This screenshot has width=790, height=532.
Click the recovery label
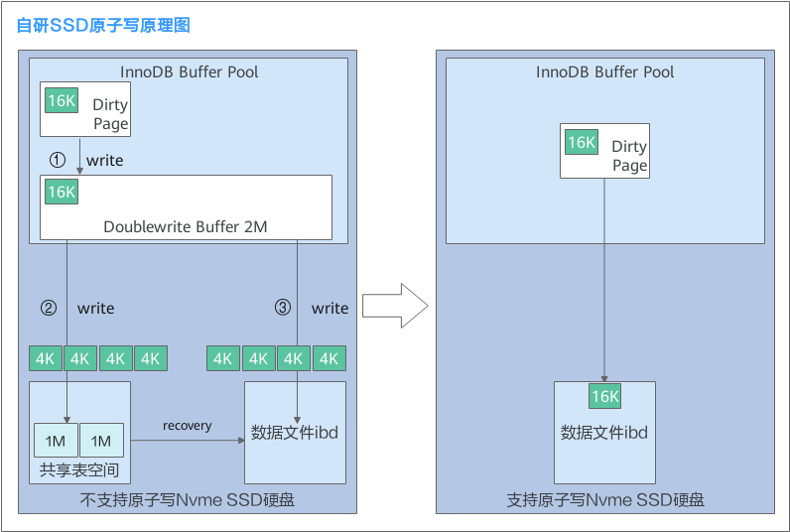click(x=188, y=426)
